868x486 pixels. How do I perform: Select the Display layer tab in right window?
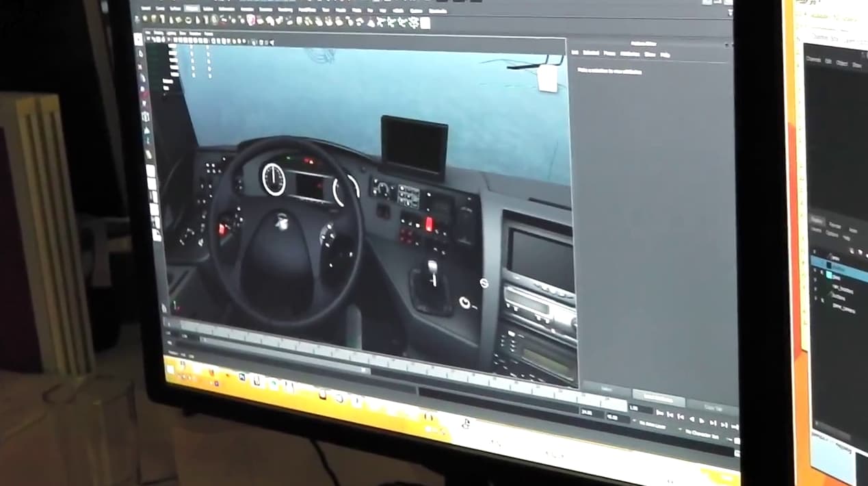click(817, 219)
